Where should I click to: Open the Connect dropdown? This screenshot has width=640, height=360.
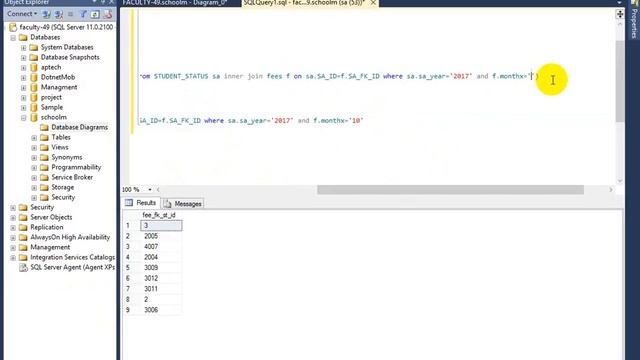click(22, 14)
